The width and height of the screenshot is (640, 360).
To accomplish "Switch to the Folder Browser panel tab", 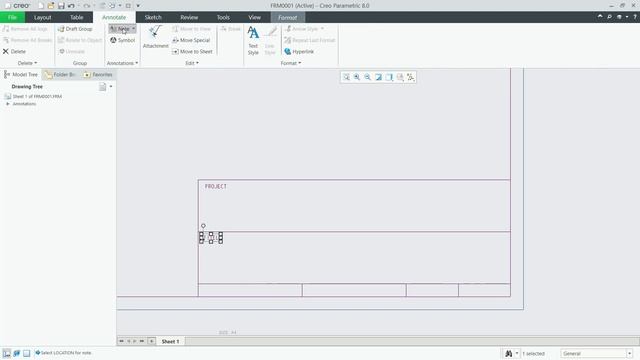I will pos(60,74).
